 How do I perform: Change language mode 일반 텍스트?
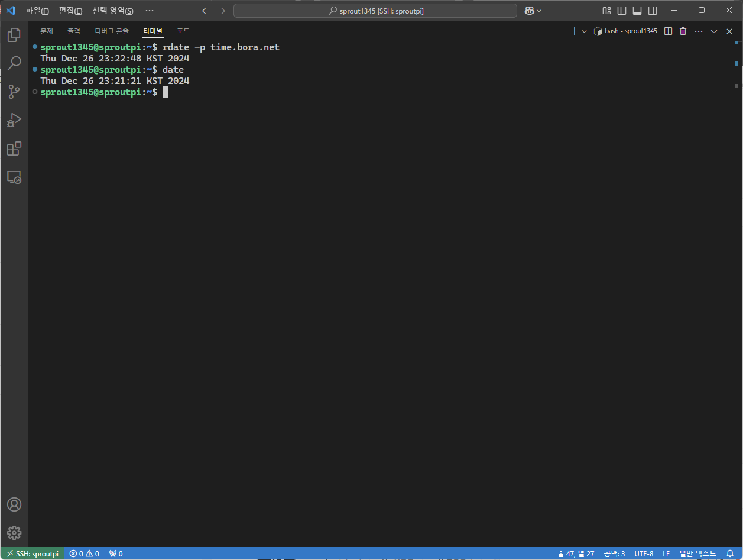pos(697,553)
